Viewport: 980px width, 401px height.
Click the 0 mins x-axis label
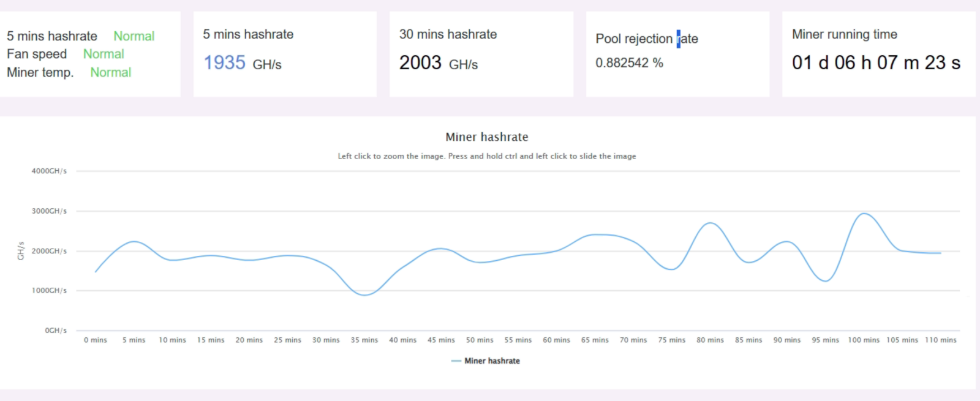click(96, 340)
